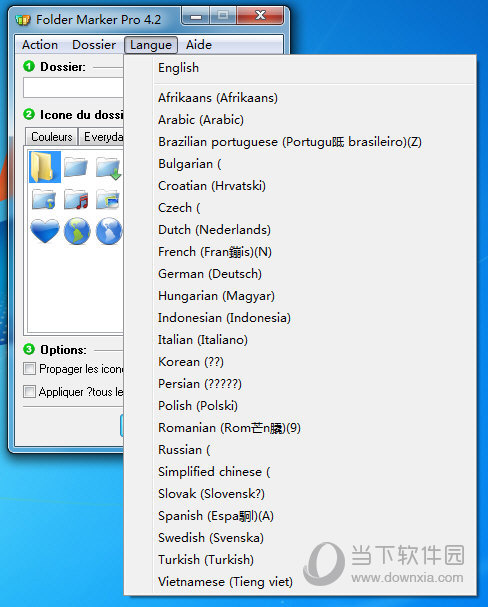Select German (Deutsch)

click(x=300, y=274)
